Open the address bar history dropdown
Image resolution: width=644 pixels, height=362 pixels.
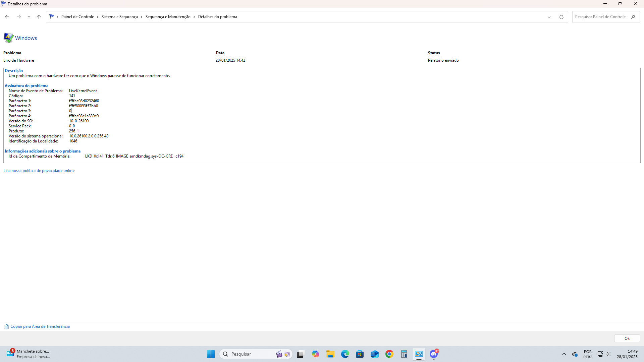click(549, 17)
